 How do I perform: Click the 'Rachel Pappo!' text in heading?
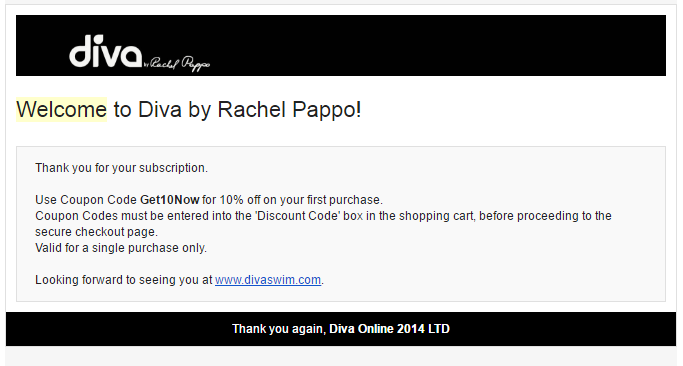click(289, 109)
